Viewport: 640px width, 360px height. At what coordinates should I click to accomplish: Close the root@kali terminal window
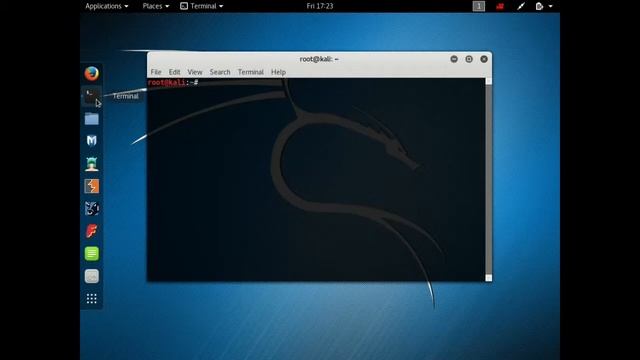pyautogui.click(x=484, y=59)
